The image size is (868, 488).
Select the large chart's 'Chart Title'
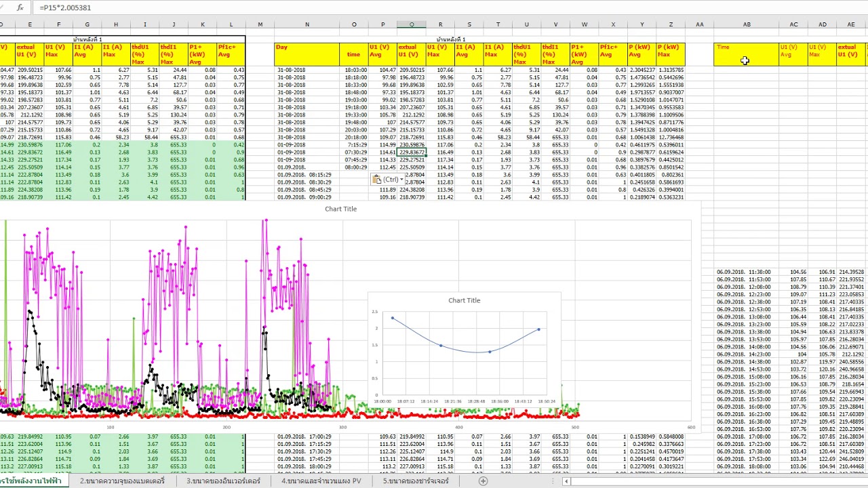click(340, 209)
